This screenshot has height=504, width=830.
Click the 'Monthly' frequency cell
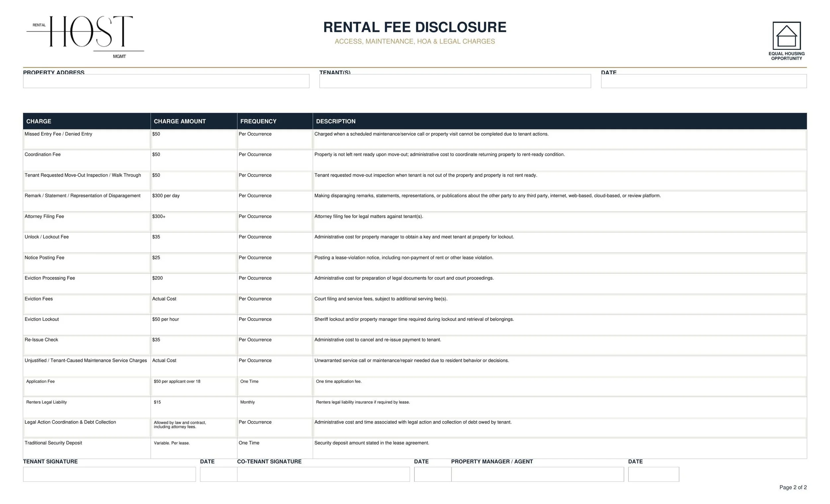tap(275, 407)
